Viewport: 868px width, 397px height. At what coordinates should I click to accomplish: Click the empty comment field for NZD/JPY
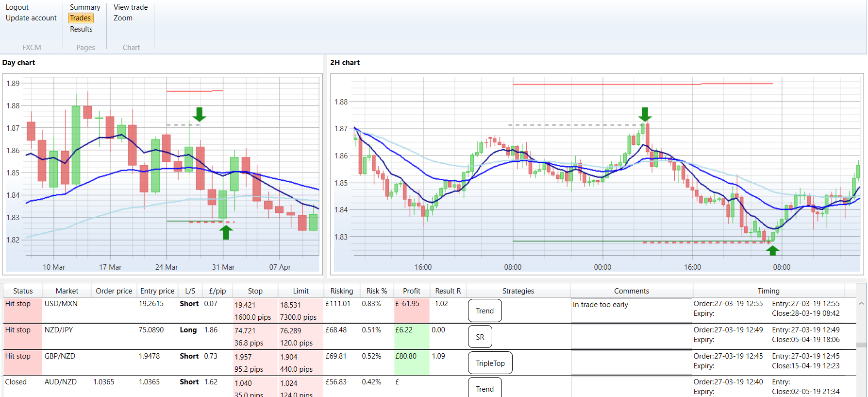point(632,337)
